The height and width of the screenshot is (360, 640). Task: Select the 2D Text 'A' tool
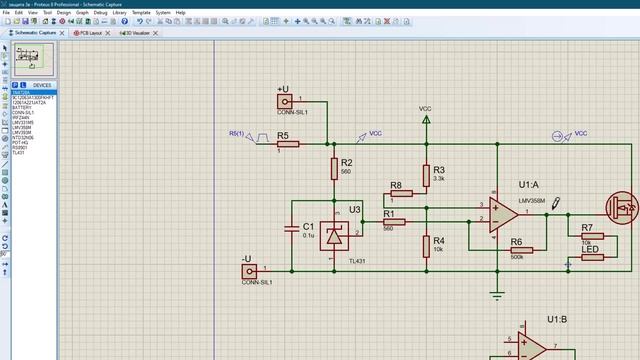(x=5, y=205)
